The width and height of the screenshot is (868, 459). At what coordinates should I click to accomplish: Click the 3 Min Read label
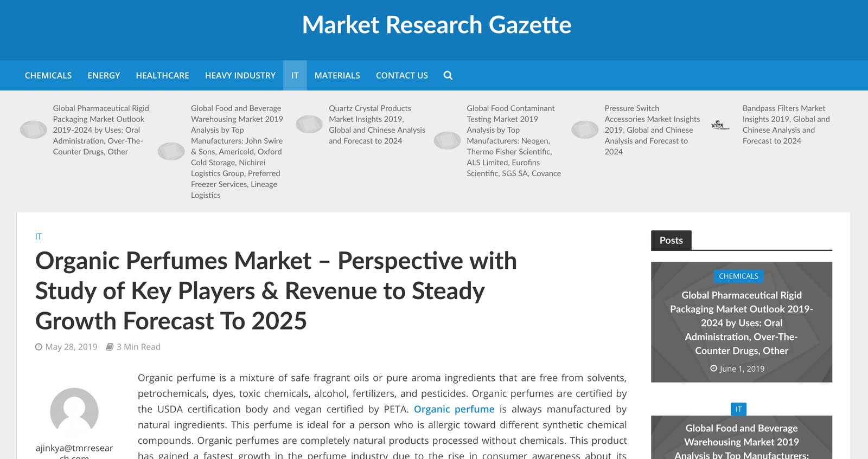[x=138, y=347]
